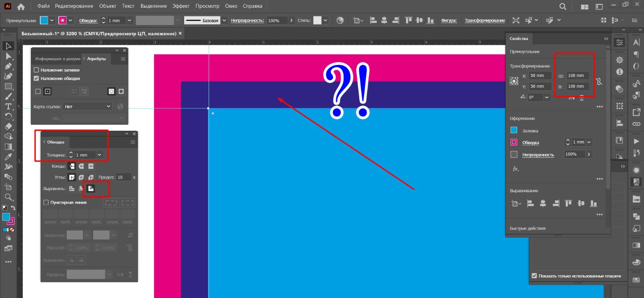Select the Pen tool
The image size is (644, 298).
pyautogui.click(x=8, y=66)
